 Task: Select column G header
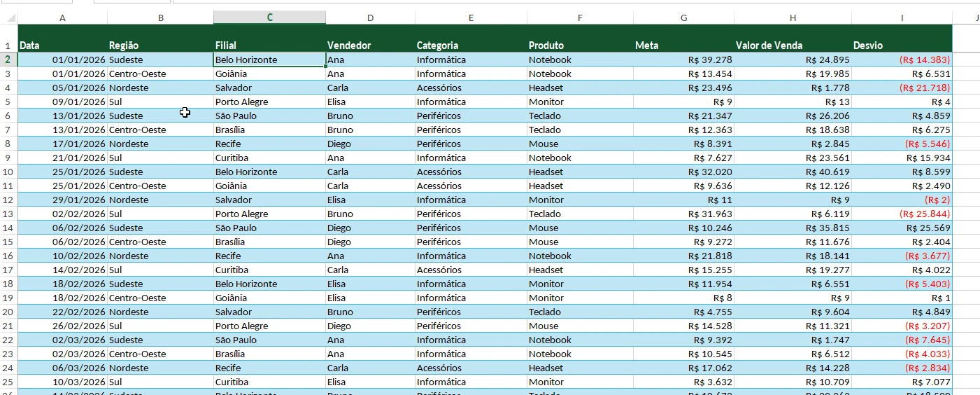coord(684,18)
